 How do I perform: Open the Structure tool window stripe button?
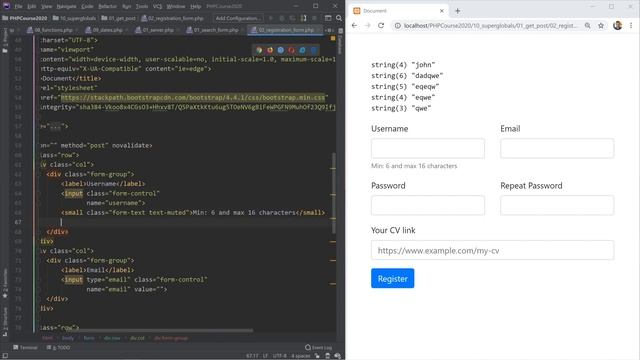pyautogui.click(x=5, y=322)
